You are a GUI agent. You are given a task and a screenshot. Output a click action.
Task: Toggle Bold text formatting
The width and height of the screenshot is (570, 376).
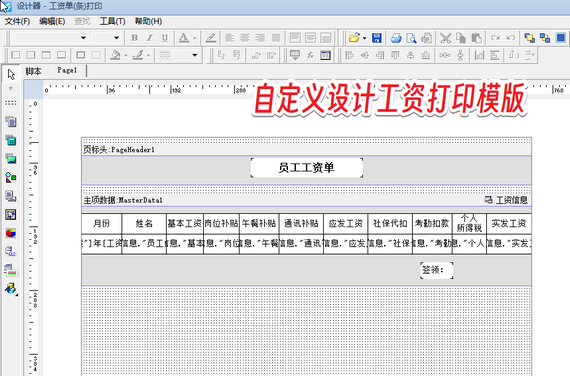(134, 38)
